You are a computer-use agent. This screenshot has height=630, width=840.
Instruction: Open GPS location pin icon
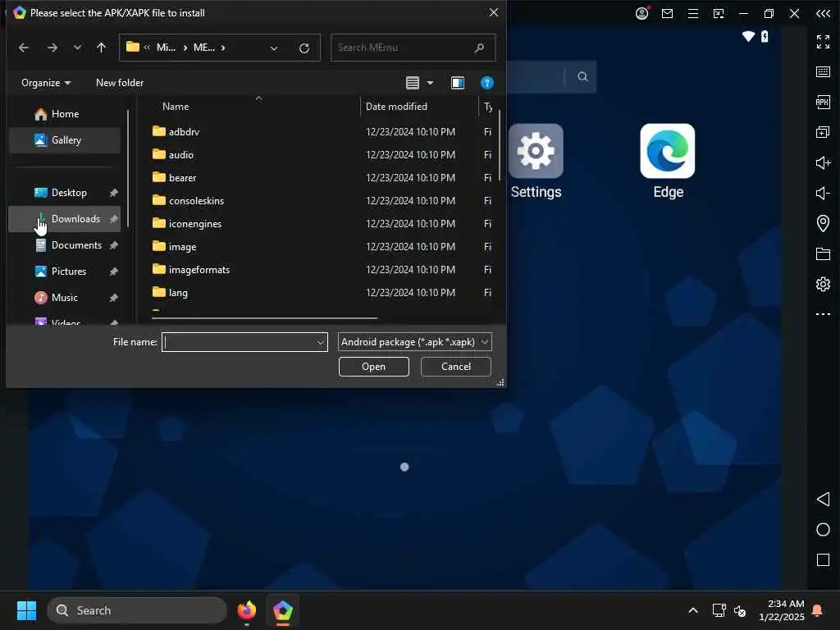823,223
